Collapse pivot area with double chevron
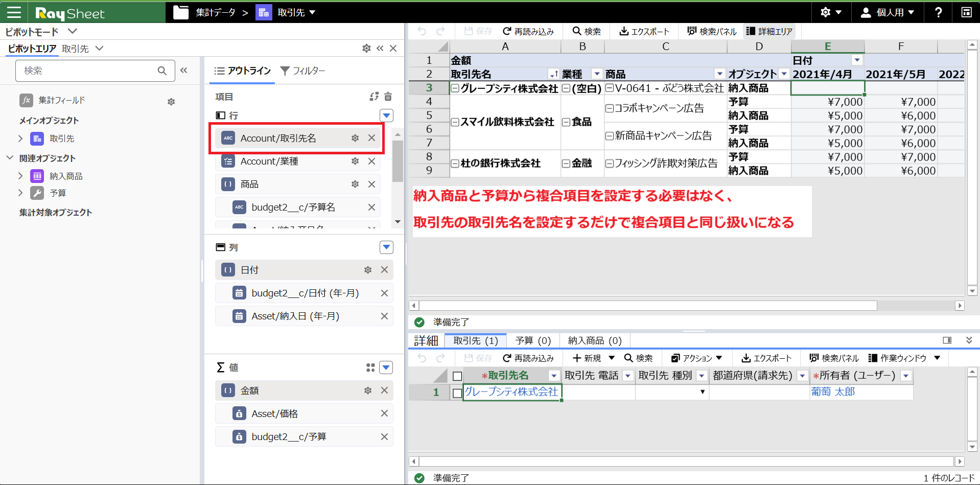 (380, 49)
